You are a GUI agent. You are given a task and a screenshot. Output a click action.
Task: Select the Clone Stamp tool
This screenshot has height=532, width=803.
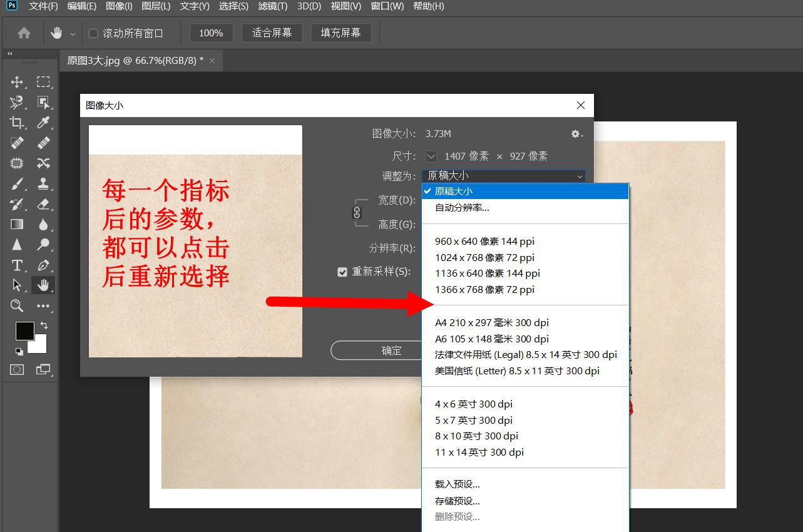tap(44, 183)
